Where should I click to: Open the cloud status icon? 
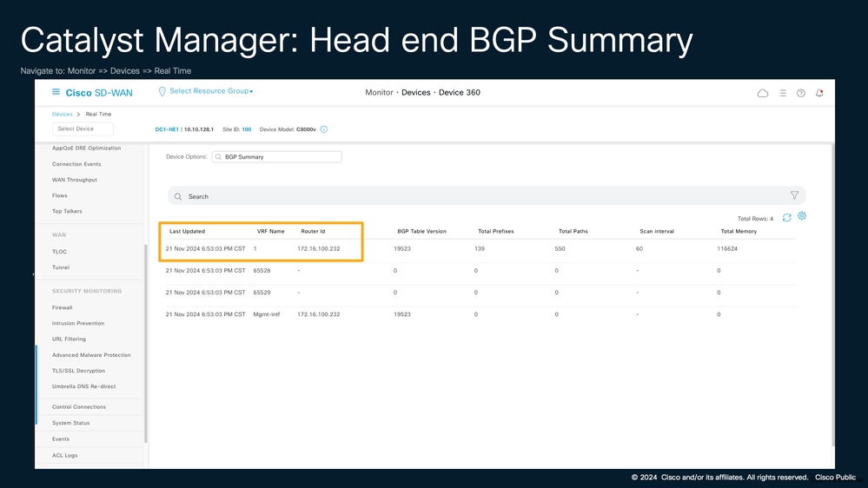pyautogui.click(x=762, y=93)
